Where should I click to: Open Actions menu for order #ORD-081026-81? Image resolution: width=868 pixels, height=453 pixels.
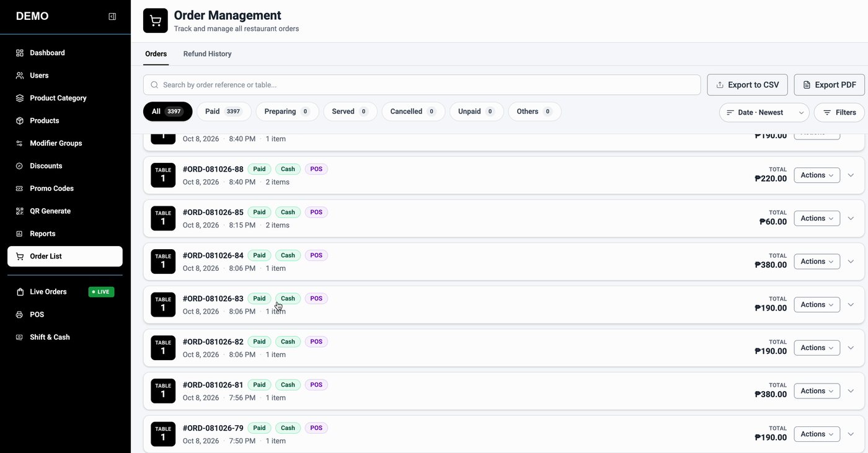[x=817, y=391]
